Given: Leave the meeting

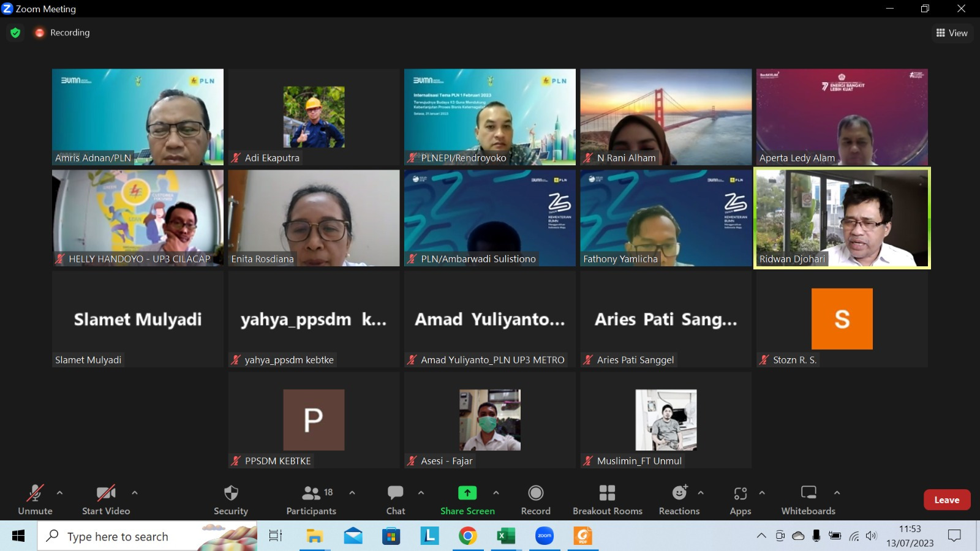Looking at the screenshot, I should pyautogui.click(x=946, y=500).
